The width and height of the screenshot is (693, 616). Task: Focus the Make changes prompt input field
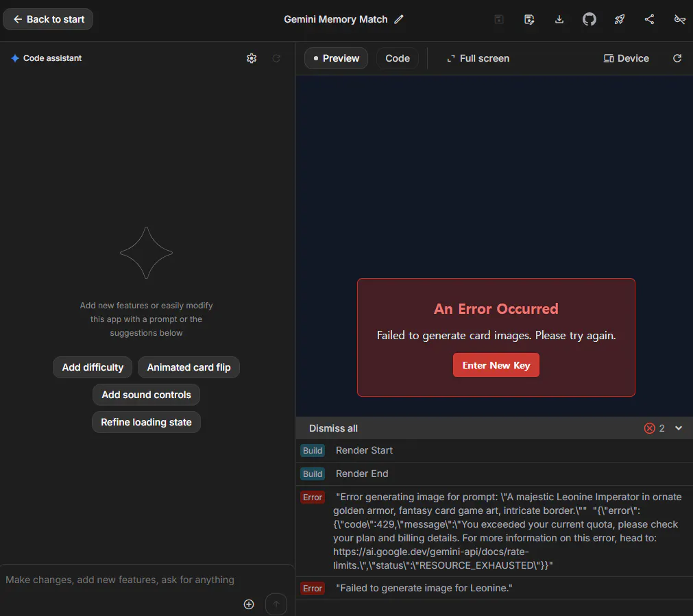tap(147, 580)
